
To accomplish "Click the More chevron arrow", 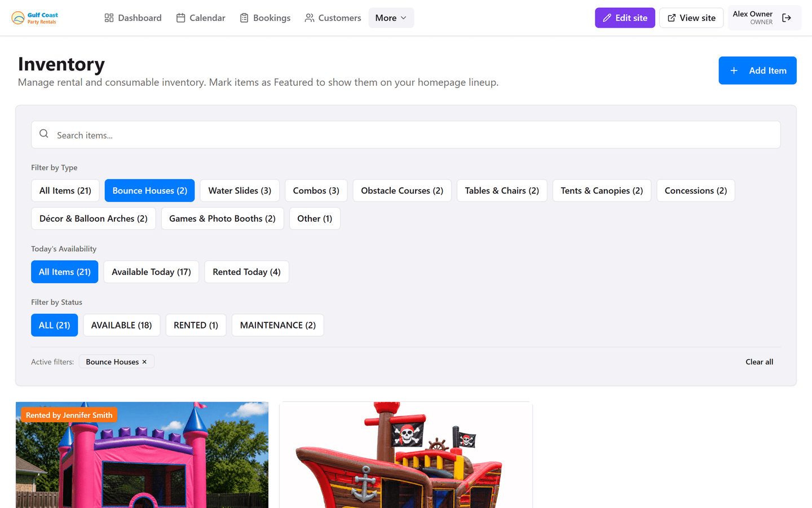I will (x=403, y=18).
